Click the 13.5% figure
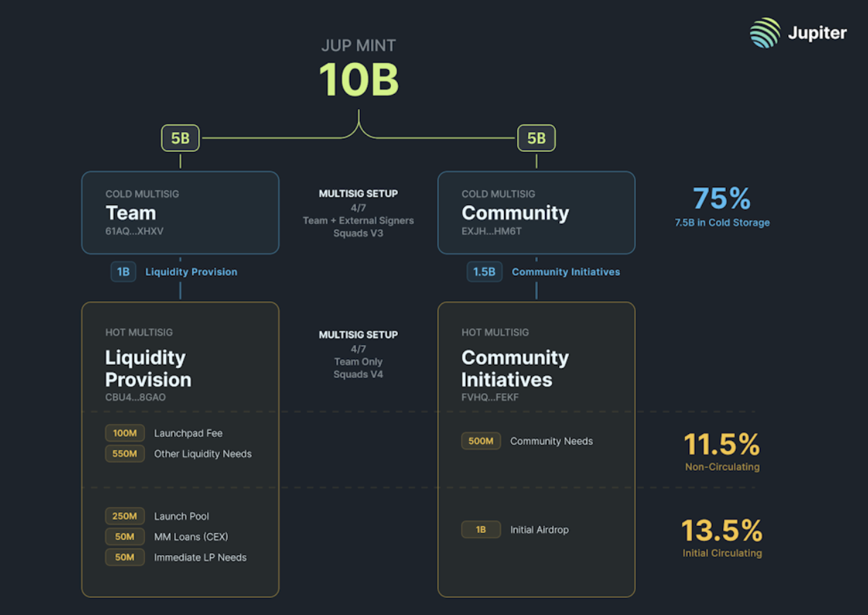The image size is (868, 615). pos(722,531)
